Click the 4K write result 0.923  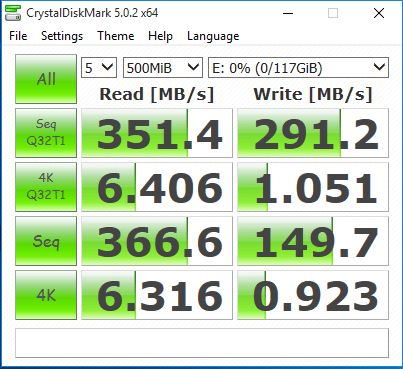coord(313,295)
